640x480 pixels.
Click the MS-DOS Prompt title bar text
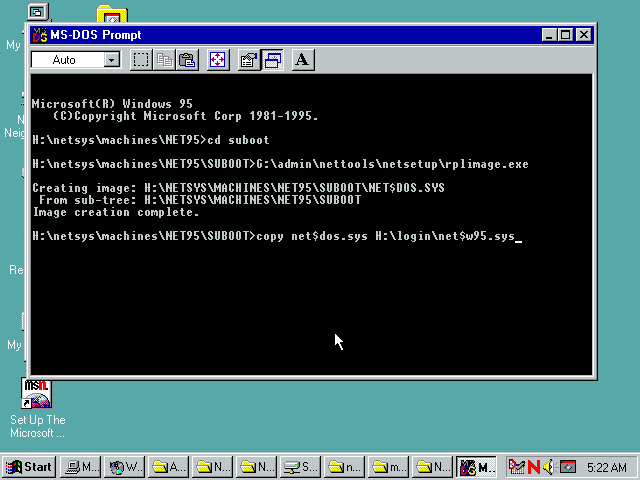point(96,35)
